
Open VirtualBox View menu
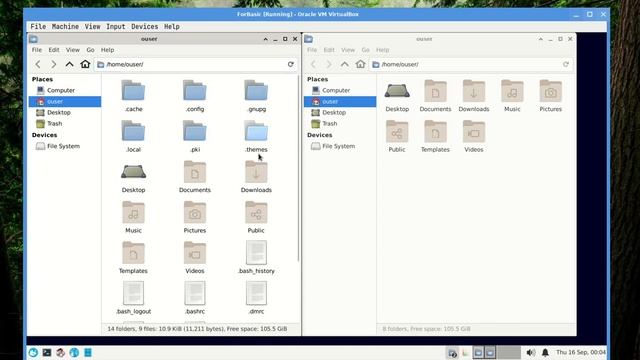click(92, 27)
